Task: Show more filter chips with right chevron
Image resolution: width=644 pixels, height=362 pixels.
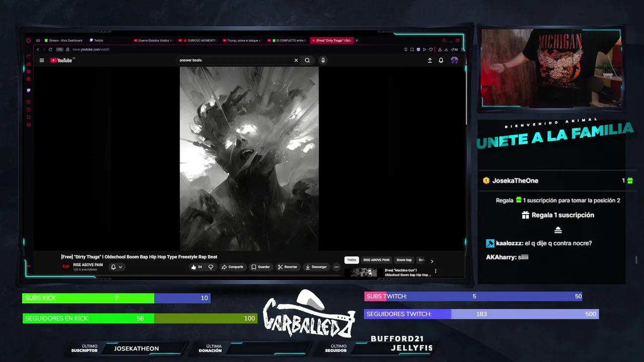Action: point(432,261)
